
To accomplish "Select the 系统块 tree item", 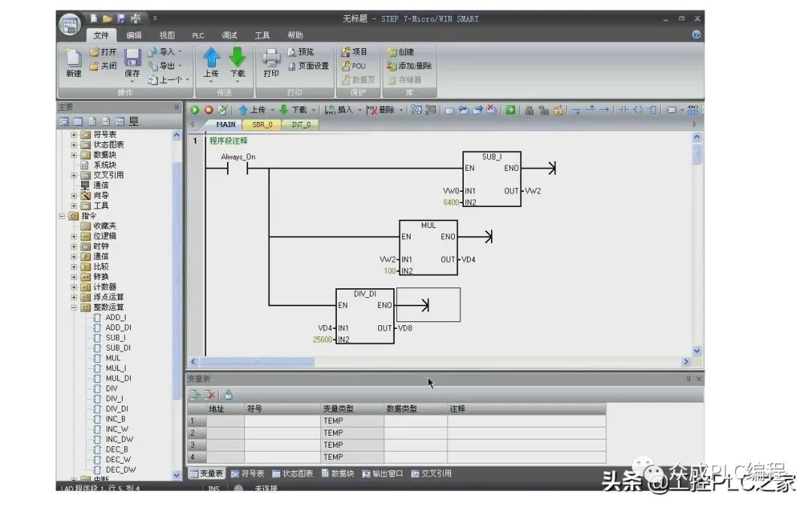I will (x=105, y=166).
